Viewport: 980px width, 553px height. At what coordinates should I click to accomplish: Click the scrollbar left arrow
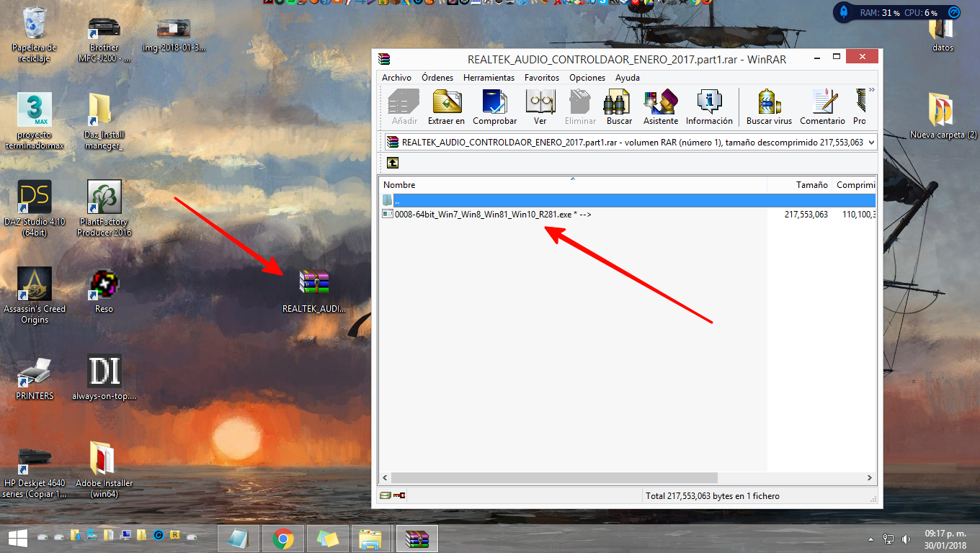386,477
